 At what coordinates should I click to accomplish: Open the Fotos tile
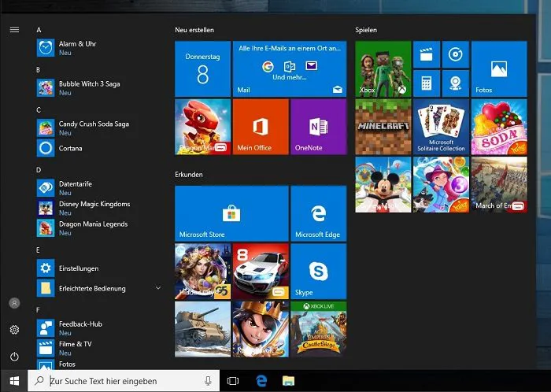click(x=499, y=68)
